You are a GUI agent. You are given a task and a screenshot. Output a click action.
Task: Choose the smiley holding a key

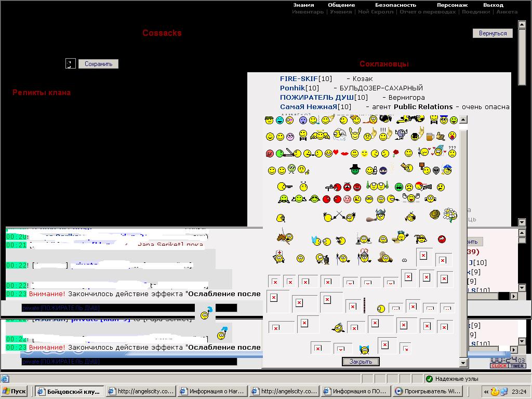point(284,187)
